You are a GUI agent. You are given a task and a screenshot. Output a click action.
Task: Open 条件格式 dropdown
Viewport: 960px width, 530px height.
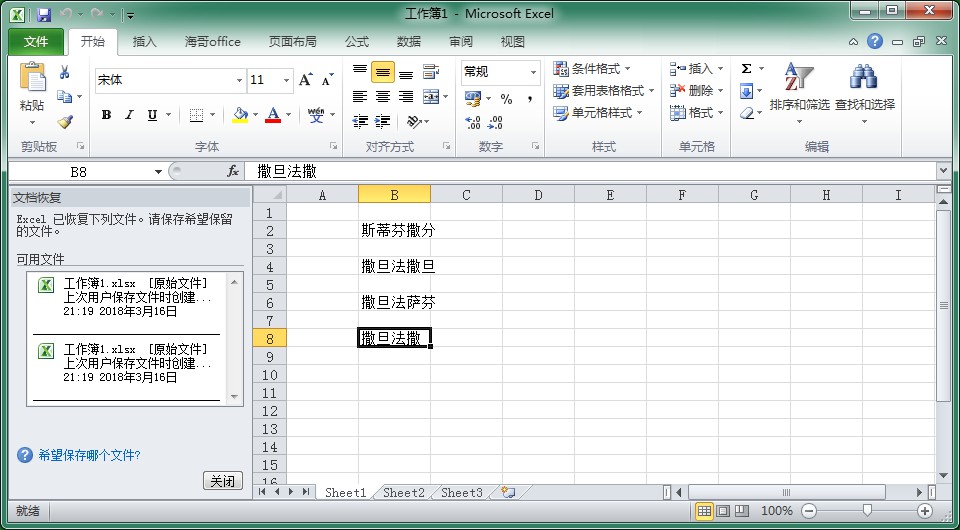tap(592, 68)
